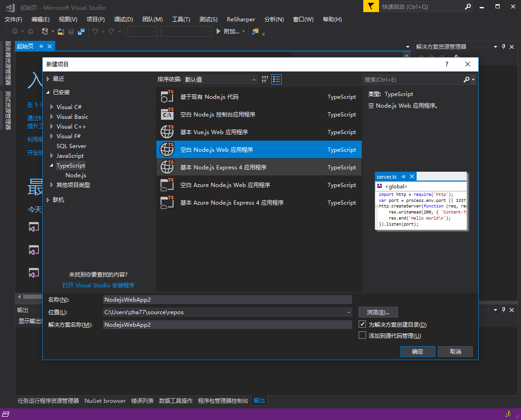This screenshot has height=420, width=521.
Task: Expand the Online category in tree
Action: click(x=48, y=200)
